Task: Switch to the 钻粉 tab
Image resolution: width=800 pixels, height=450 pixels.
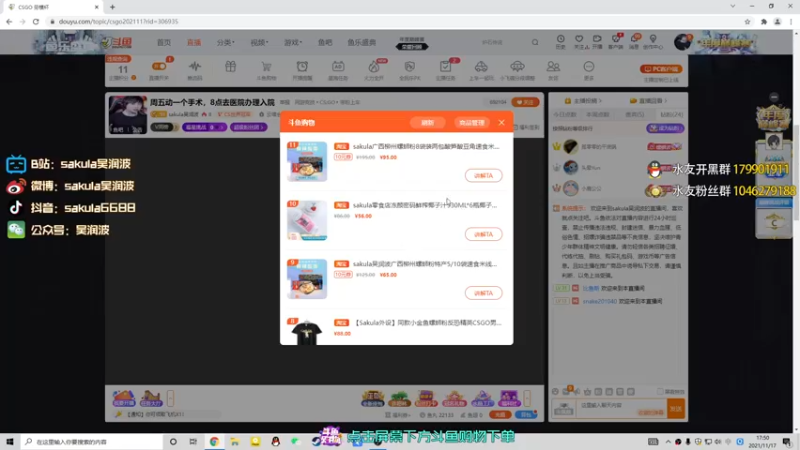Action: (671, 115)
